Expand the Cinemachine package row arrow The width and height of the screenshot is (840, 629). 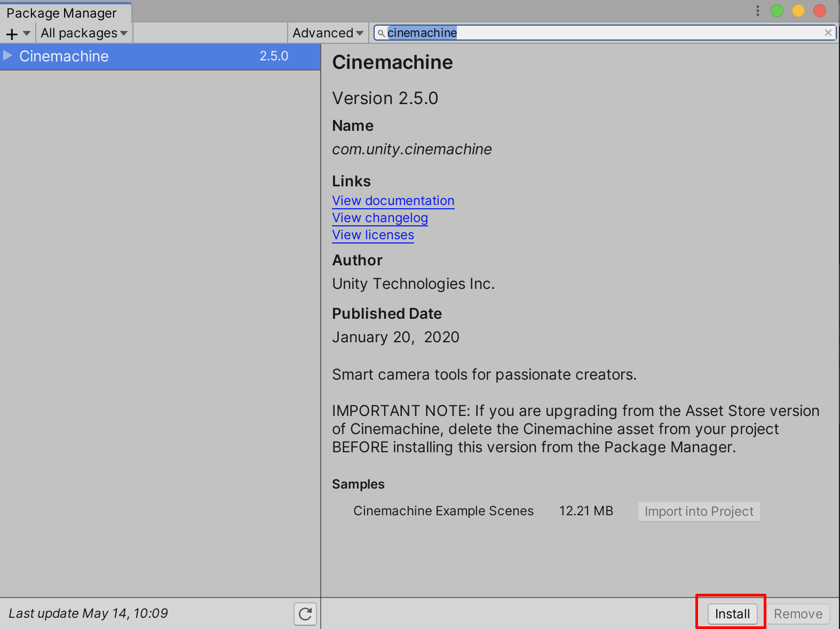click(7, 56)
